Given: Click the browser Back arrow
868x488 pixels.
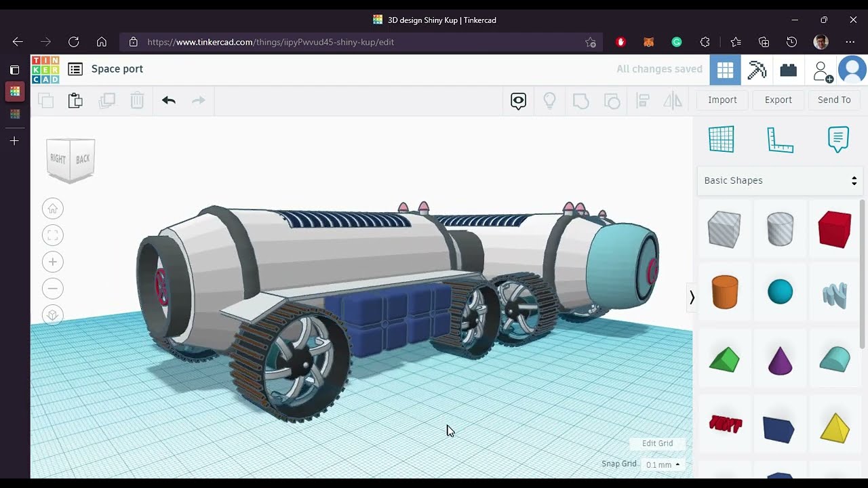Looking at the screenshot, I should pos(18,42).
